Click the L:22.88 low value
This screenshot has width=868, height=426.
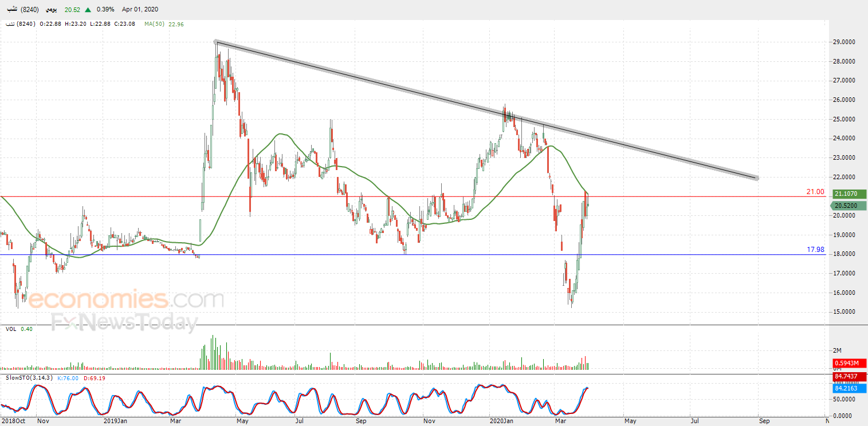[x=100, y=24]
